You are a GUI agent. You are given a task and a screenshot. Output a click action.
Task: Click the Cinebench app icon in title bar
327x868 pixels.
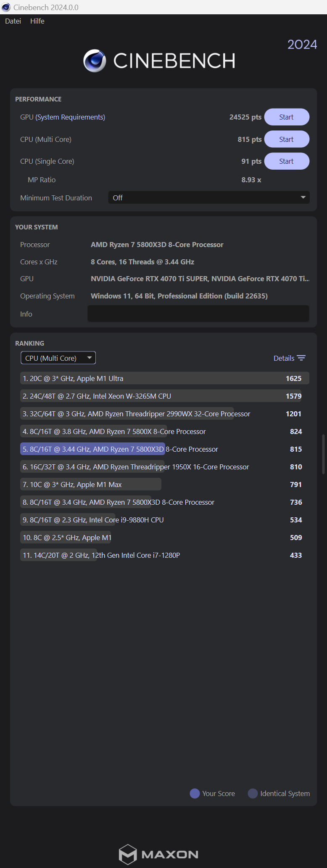[6, 7]
